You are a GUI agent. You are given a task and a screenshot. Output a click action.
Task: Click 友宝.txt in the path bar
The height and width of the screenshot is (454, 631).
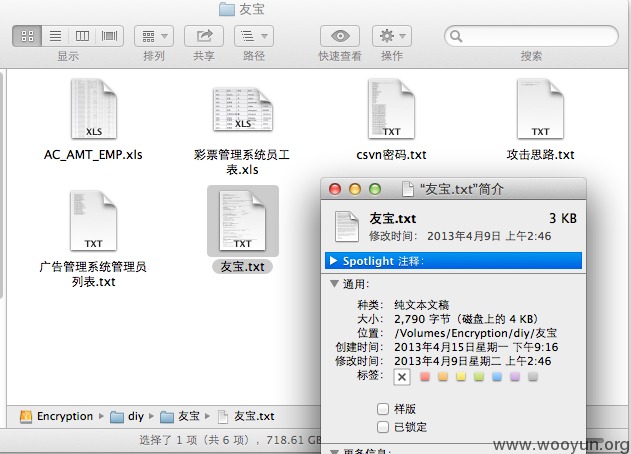246,416
